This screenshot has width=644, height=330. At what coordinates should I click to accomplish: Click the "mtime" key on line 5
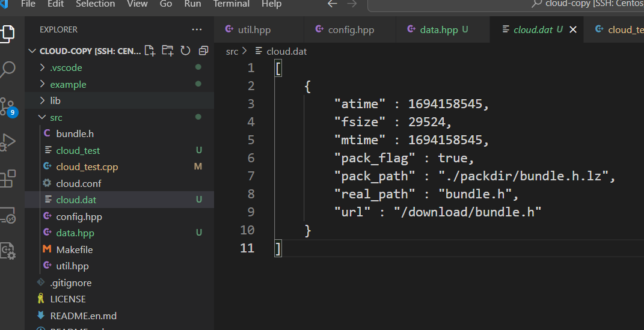coord(360,140)
